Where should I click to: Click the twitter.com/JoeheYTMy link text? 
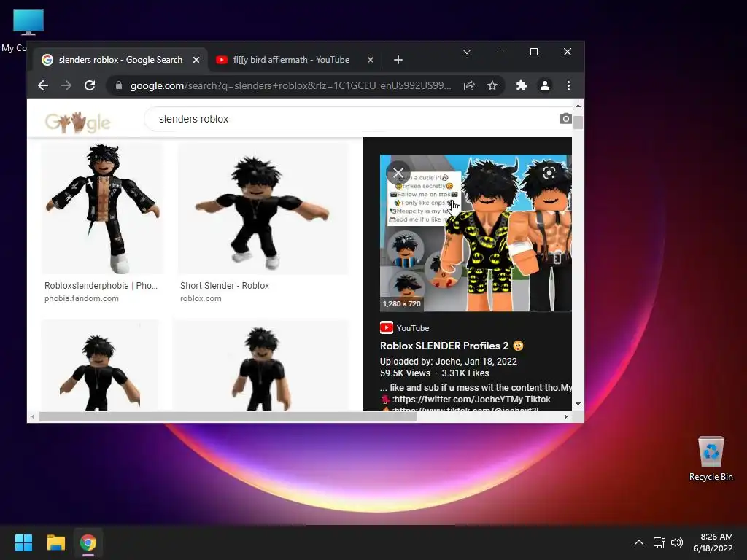pyautogui.click(x=471, y=400)
